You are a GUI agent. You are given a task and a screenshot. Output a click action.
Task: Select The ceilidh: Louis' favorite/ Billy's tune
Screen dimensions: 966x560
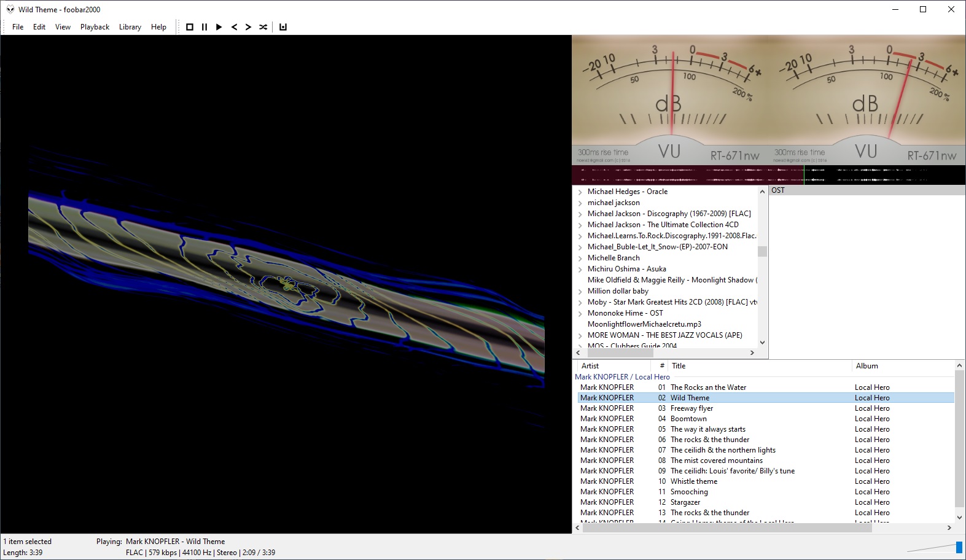pyautogui.click(x=766, y=471)
